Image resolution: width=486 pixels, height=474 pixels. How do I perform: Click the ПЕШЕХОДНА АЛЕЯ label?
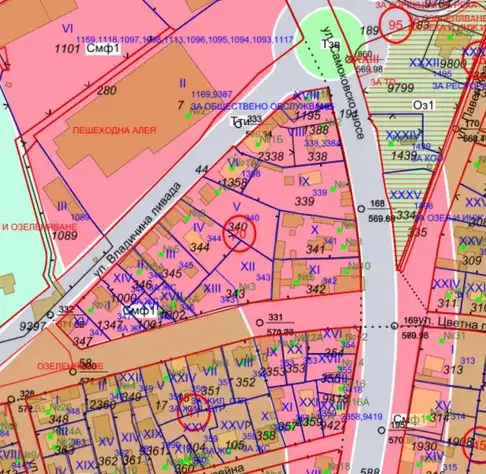pos(114,130)
